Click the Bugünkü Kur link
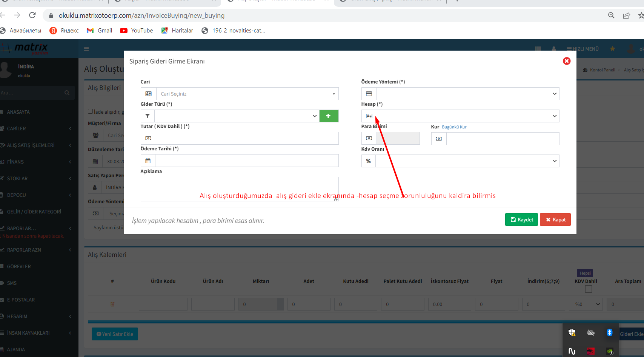The width and height of the screenshot is (644, 357). click(454, 127)
